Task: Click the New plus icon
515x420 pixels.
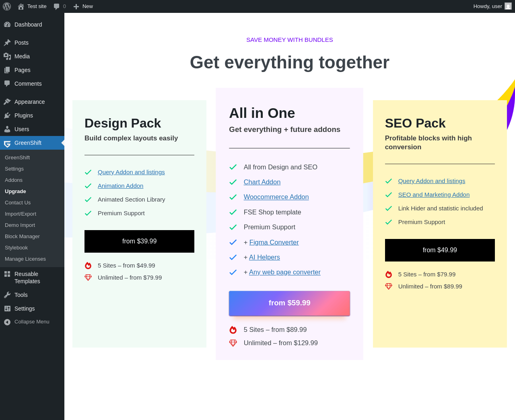Action: tap(76, 6)
